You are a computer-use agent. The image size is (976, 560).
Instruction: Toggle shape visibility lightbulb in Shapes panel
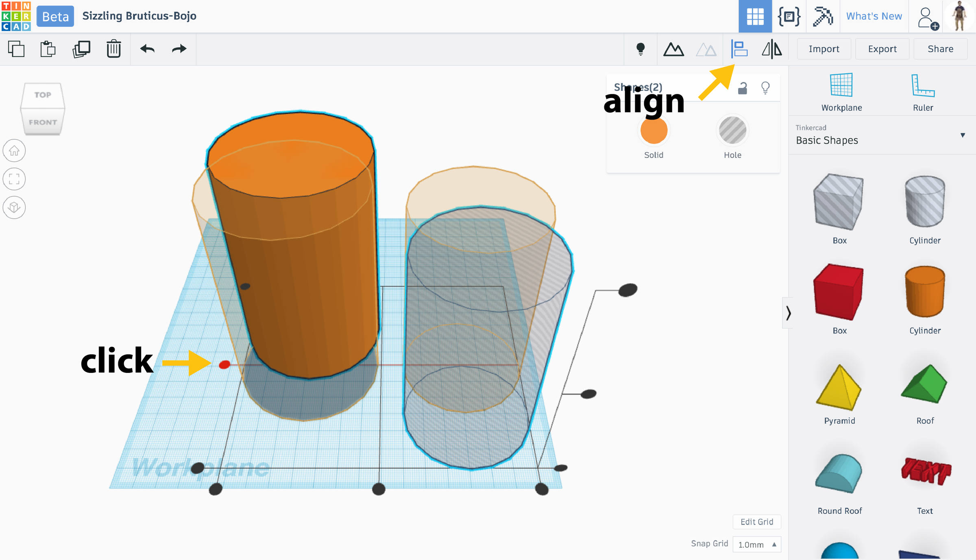tap(765, 88)
